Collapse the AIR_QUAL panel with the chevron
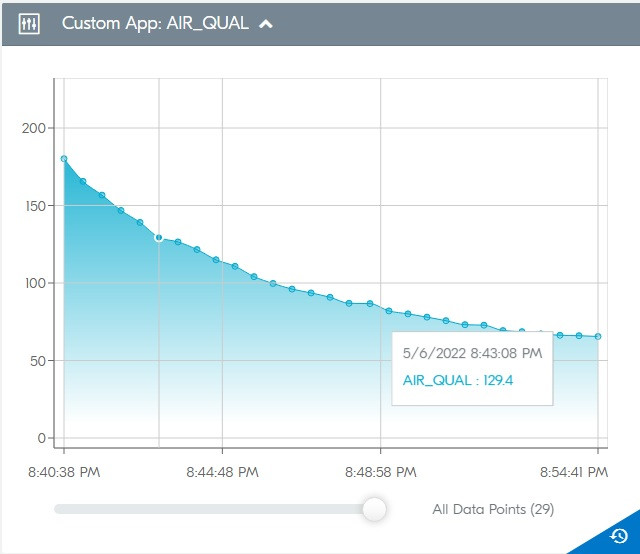The height and width of the screenshot is (554, 640). pyautogui.click(x=266, y=25)
